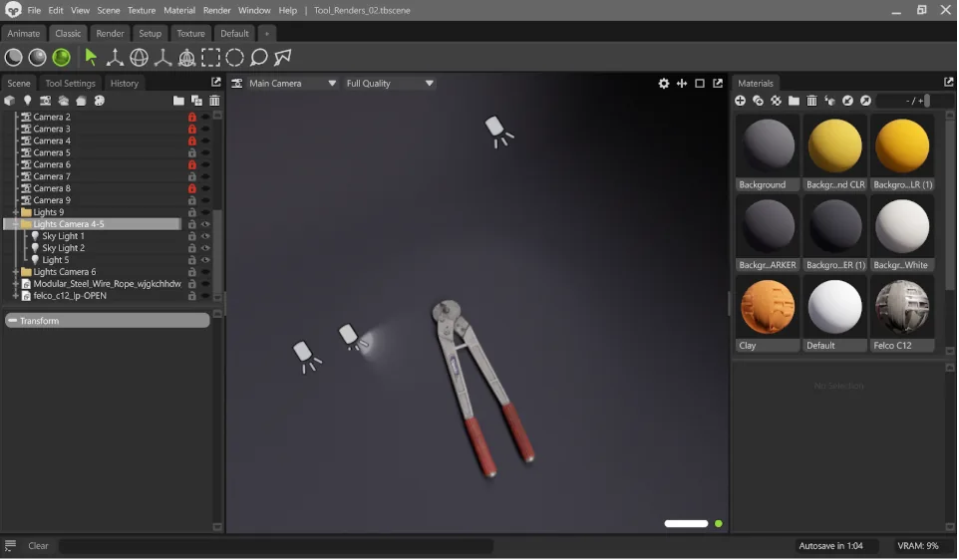Add a new camera to the scene
The width and height of the screenshot is (959, 560).
pyautogui.click(x=45, y=101)
